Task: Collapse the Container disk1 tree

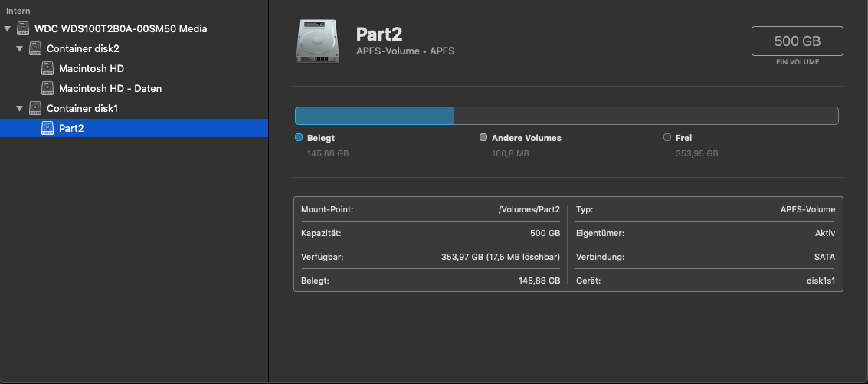Action: 20,108
